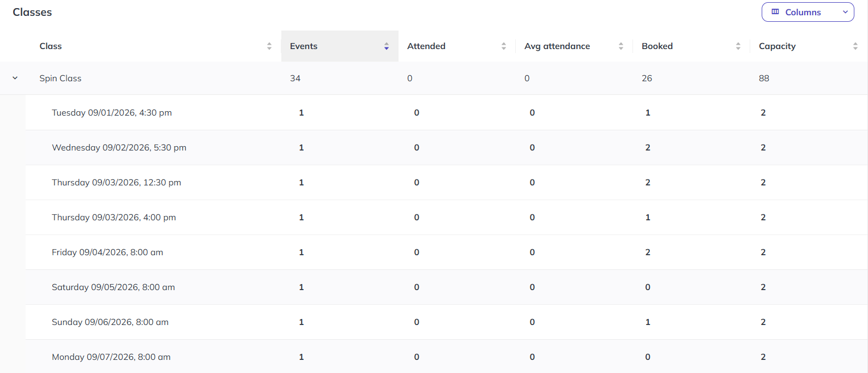Sort by Booked column sort icon

tap(738, 46)
